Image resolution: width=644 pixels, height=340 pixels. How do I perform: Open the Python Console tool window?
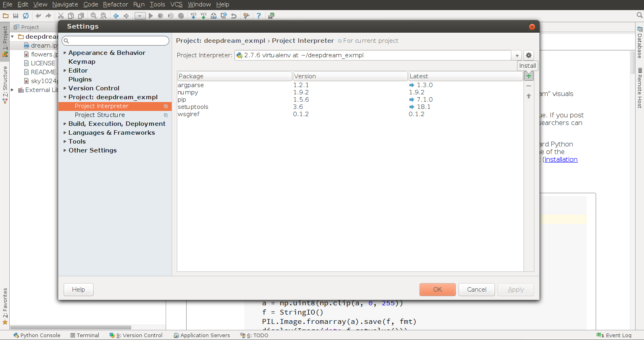pyautogui.click(x=37, y=335)
